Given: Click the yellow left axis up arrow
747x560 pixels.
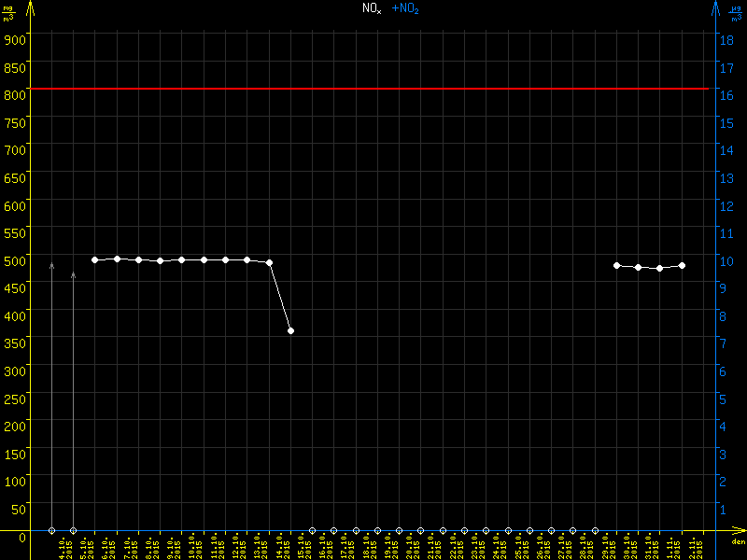Looking at the screenshot, I should coord(29,9).
